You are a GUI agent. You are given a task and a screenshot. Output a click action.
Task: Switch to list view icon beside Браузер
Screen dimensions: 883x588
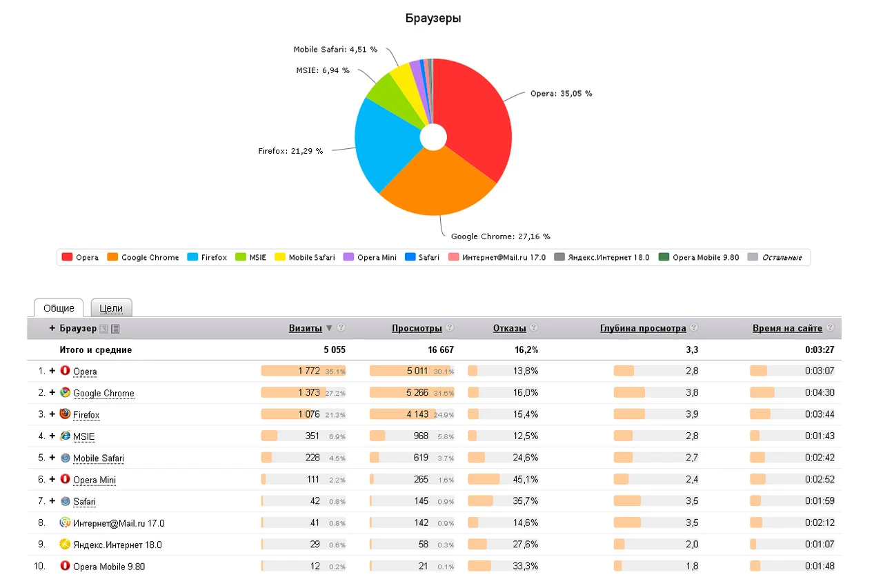tap(115, 329)
